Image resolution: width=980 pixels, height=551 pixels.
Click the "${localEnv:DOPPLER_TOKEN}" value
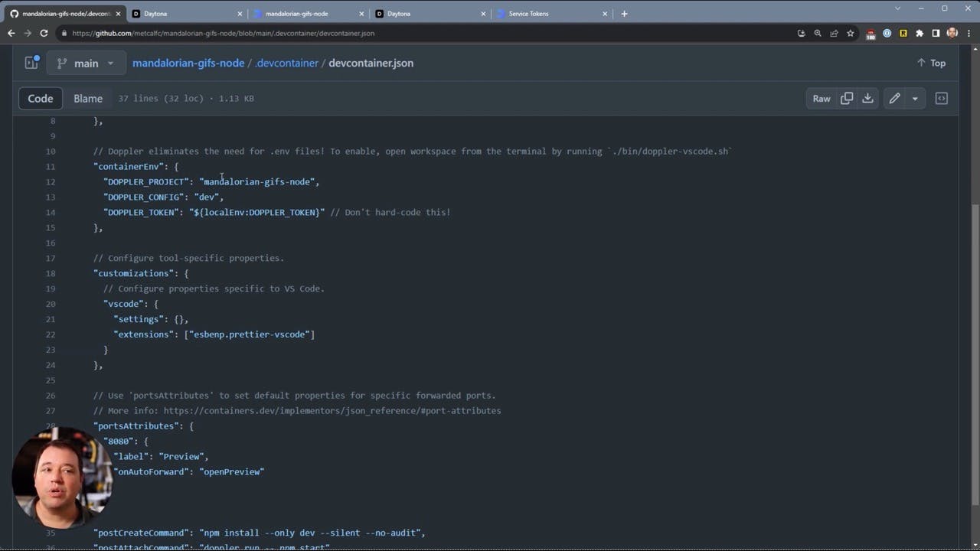(x=257, y=212)
